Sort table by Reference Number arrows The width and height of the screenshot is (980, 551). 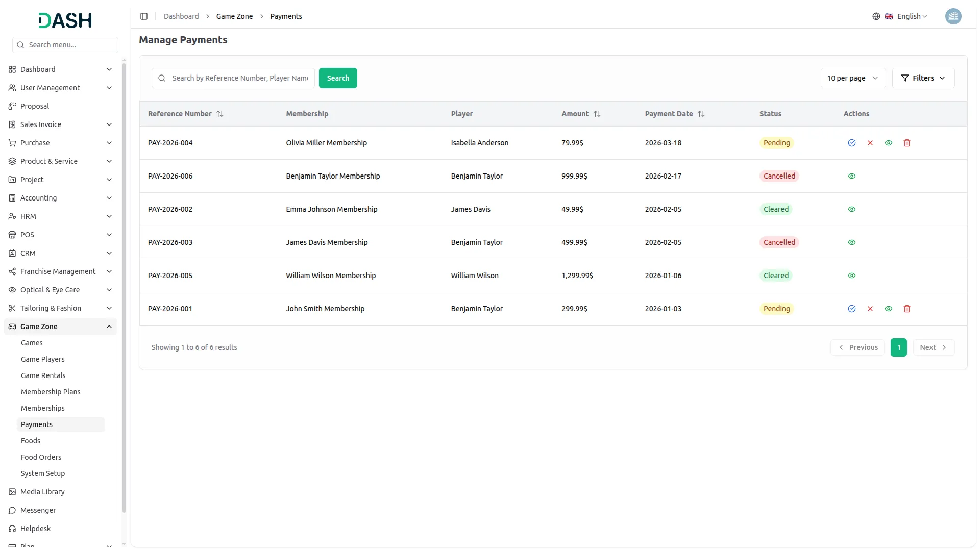pos(220,114)
